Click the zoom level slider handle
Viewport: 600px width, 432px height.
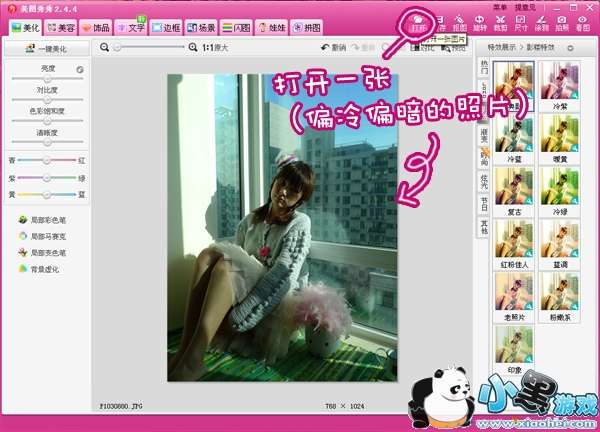pyautogui.click(x=117, y=47)
